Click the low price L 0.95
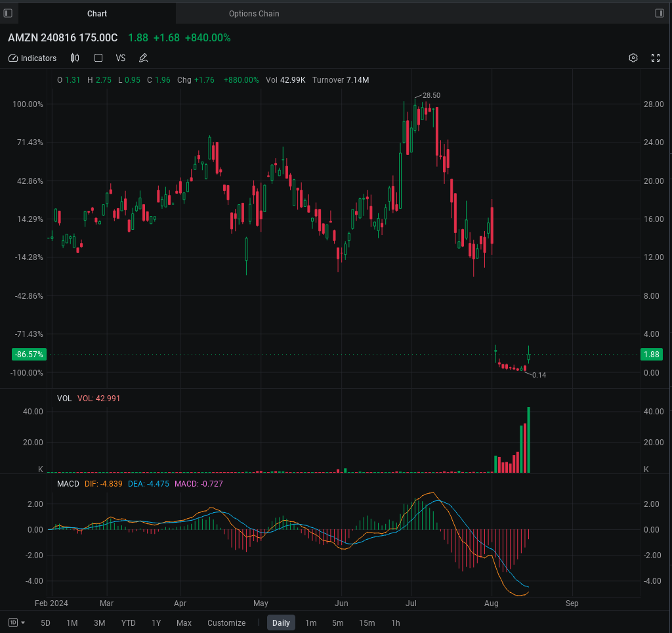This screenshot has width=672, height=633. click(129, 79)
